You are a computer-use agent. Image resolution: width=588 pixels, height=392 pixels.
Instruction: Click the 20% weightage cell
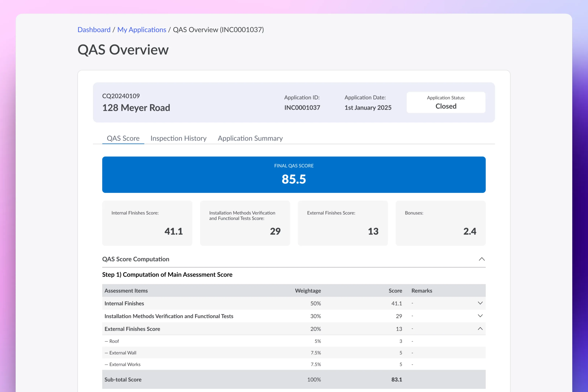pyautogui.click(x=315, y=329)
